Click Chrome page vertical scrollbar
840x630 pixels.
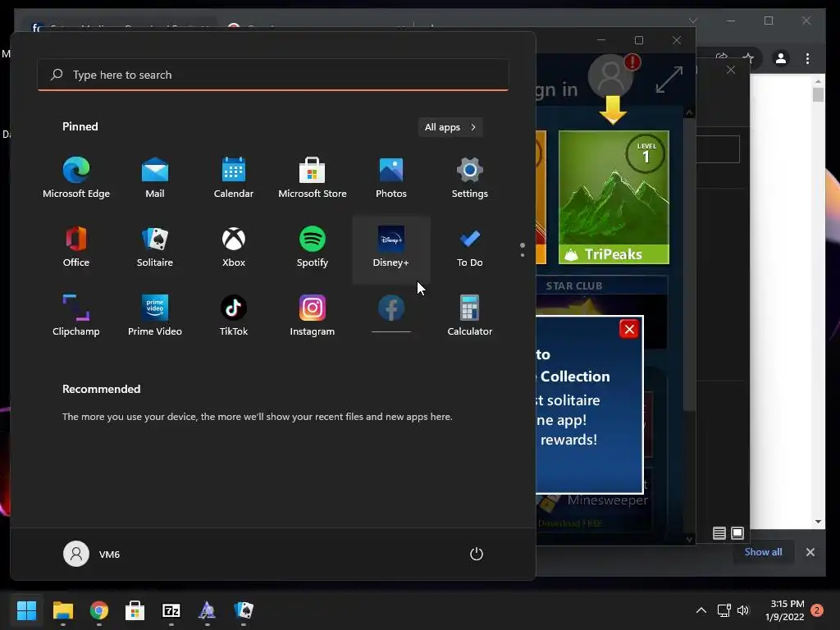coord(818,301)
